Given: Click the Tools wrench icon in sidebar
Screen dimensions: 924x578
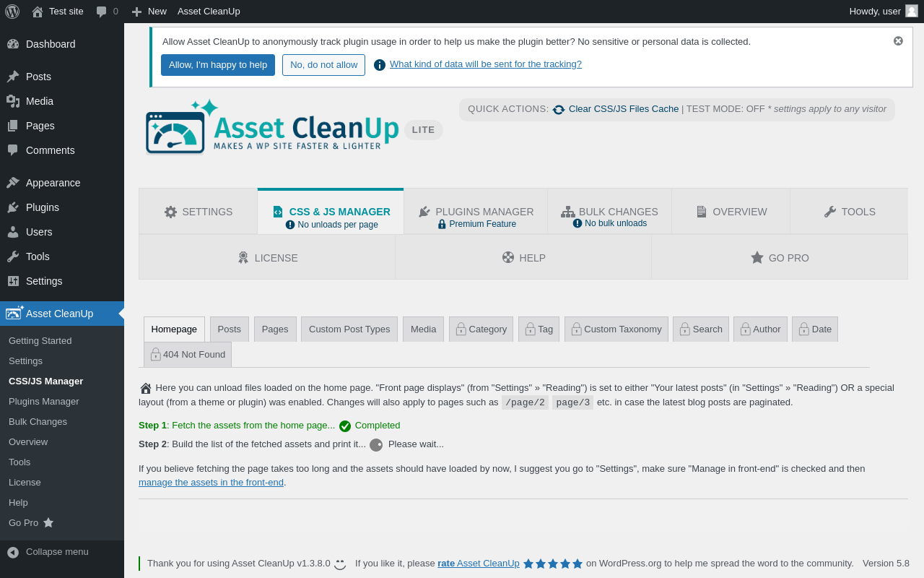Looking at the screenshot, I should tap(13, 256).
